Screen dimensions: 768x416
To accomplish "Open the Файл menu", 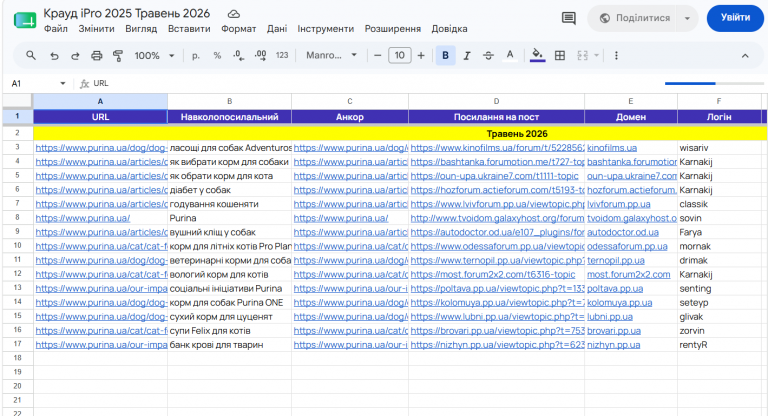I will coord(55,29).
